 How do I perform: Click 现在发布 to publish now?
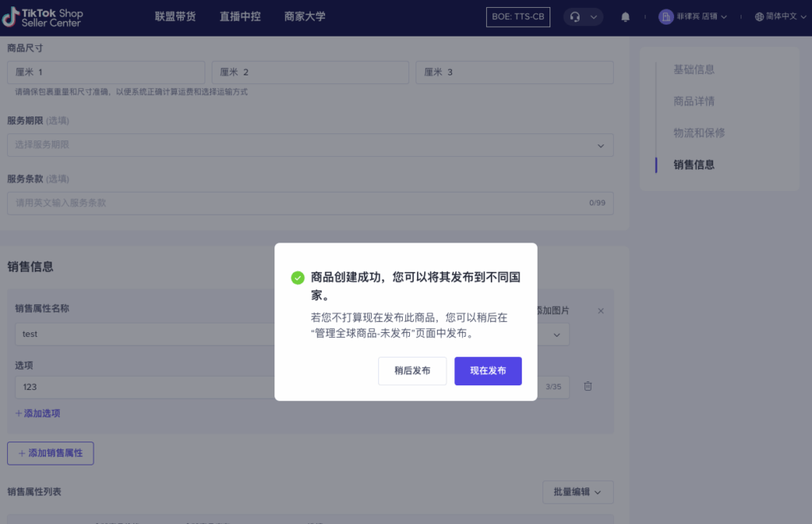(488, 371)
